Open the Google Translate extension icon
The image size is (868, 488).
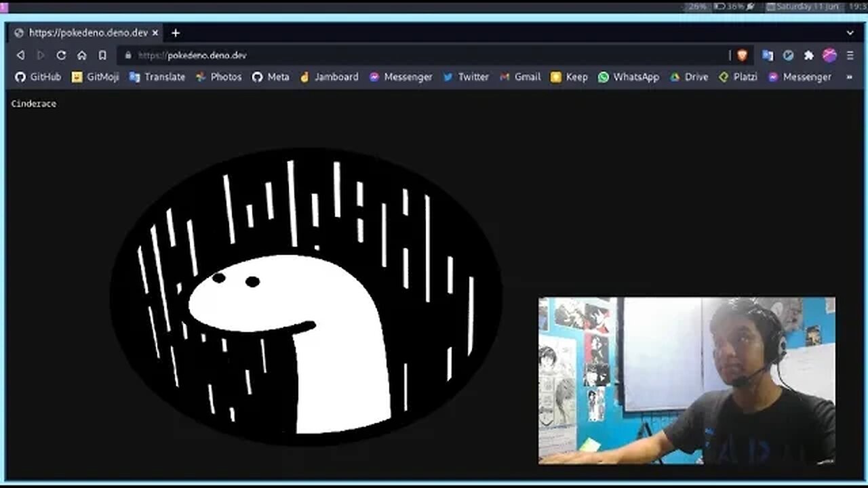pyautogui.click(x=768, y=56)
